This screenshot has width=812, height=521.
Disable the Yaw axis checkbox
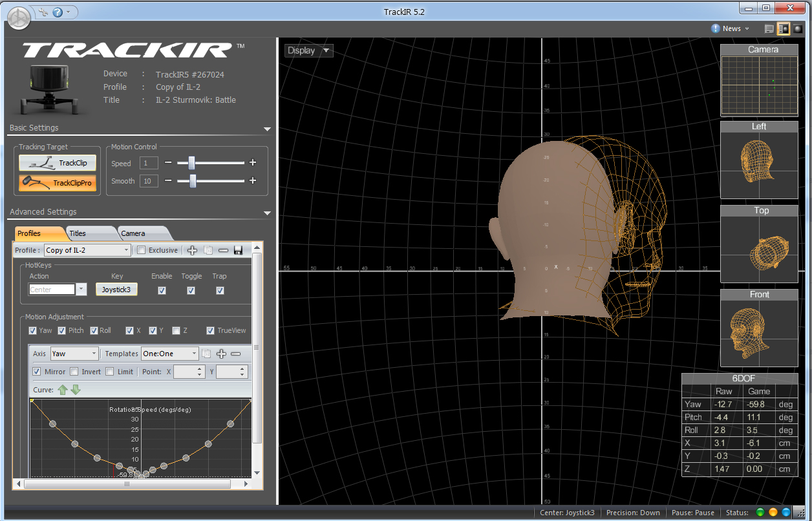pos(33,330)
